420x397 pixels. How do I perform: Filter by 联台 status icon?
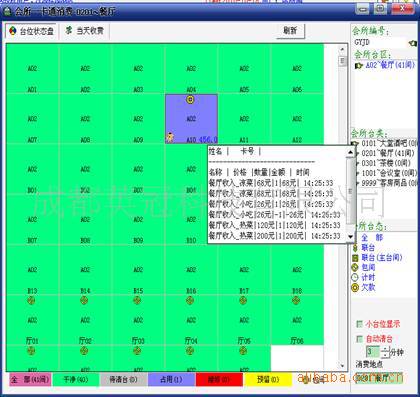coord(355,248)
